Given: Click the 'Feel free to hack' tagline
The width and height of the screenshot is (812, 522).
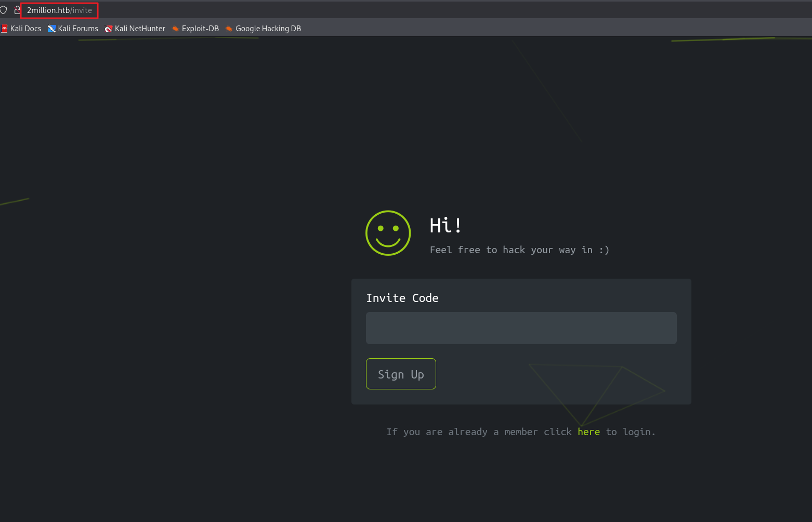Looking at the screenshot, I should pyautogui.click(x=519, y=250).
